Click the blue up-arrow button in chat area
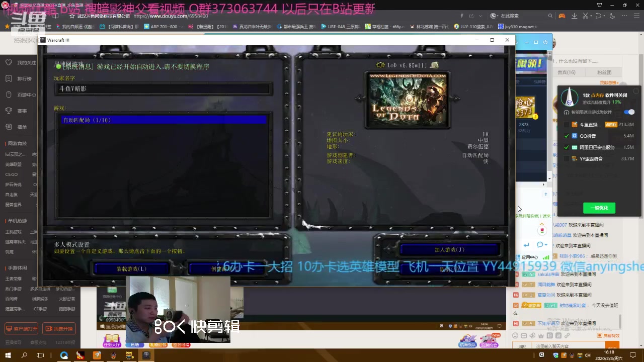This screenshot has width=644, height=362. pos(545,194)
